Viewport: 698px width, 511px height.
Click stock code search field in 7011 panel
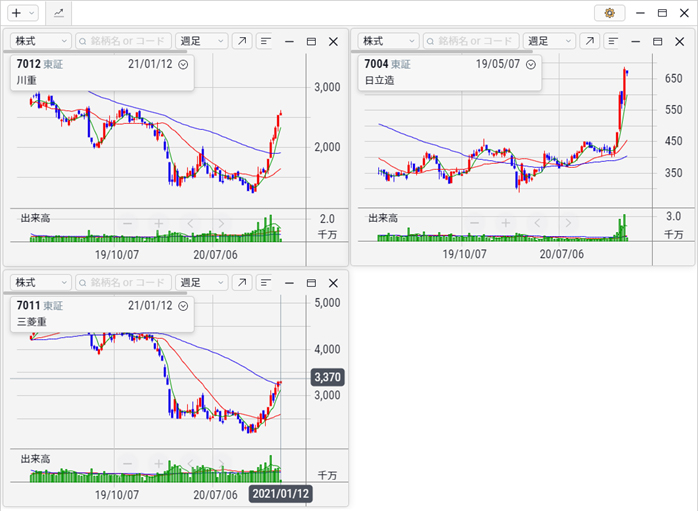click(124, 283)
